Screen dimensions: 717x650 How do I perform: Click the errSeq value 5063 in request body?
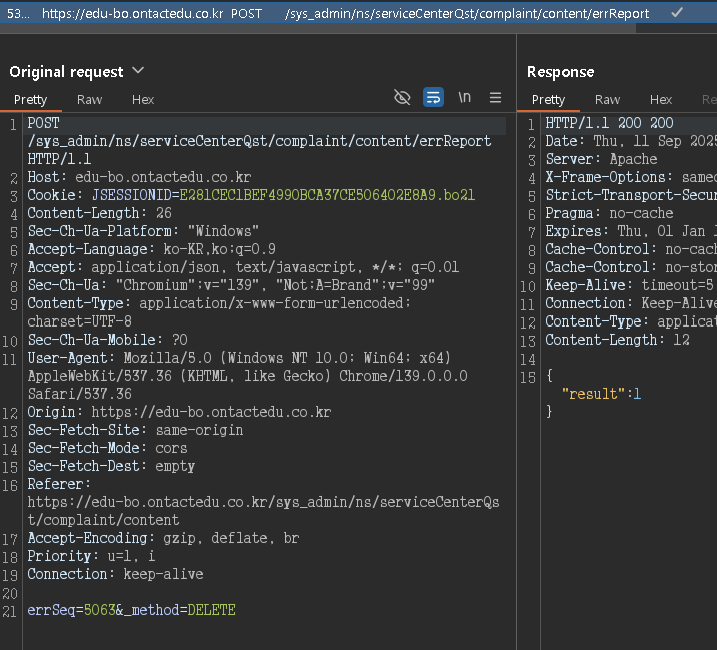click(x=99, y=609)
